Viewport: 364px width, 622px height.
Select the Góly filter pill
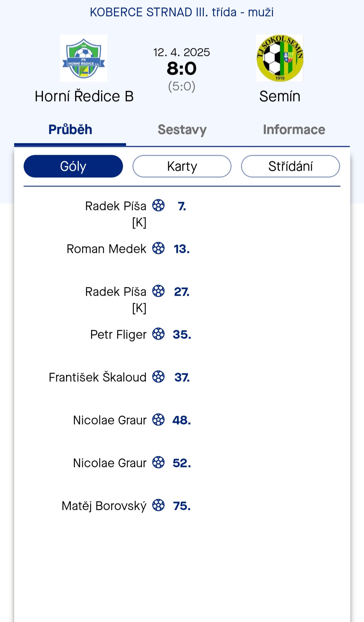pos(73,166)
